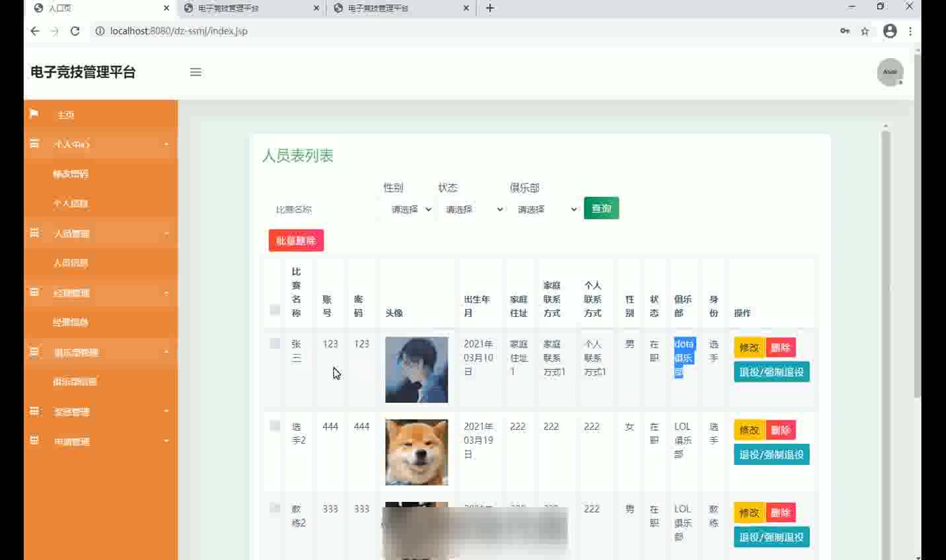Image resolution: width=946 pixels, height=560 pixels.
Task: Click the green 查询 button
Action: click(601, 208)
